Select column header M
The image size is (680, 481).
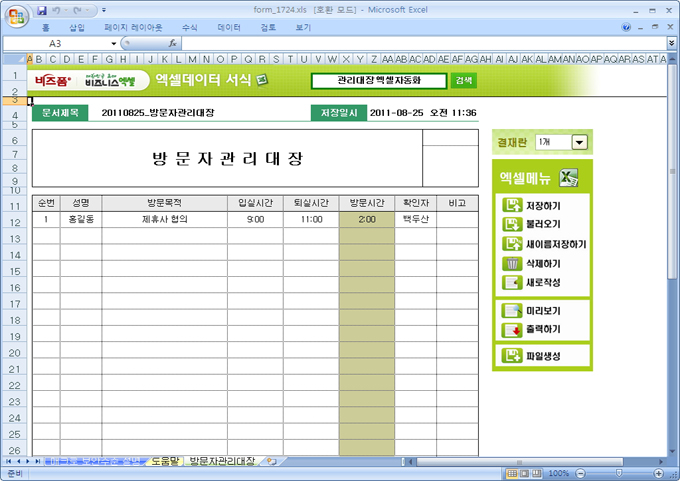(192, 59)
